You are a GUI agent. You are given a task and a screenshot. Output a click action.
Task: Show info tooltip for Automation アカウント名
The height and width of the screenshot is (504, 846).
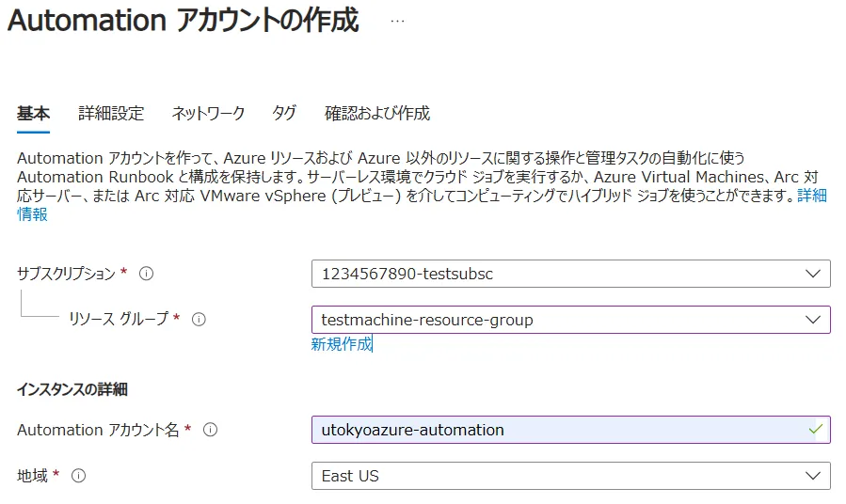point(211,430)
